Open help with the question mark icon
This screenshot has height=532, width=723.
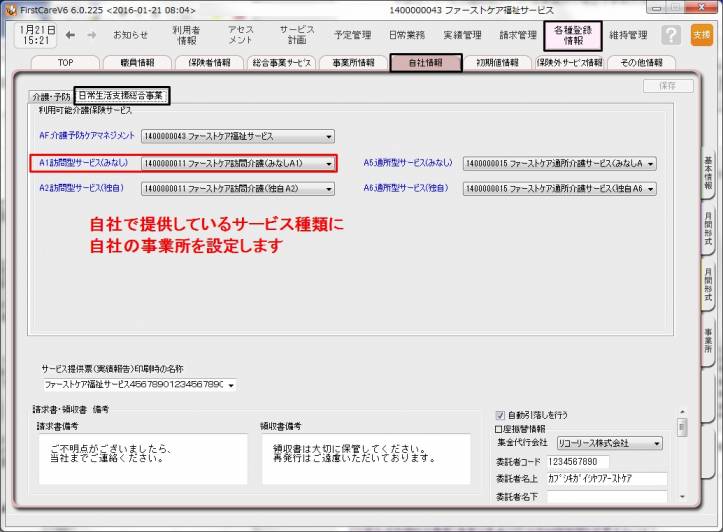(x=671, y=35)
